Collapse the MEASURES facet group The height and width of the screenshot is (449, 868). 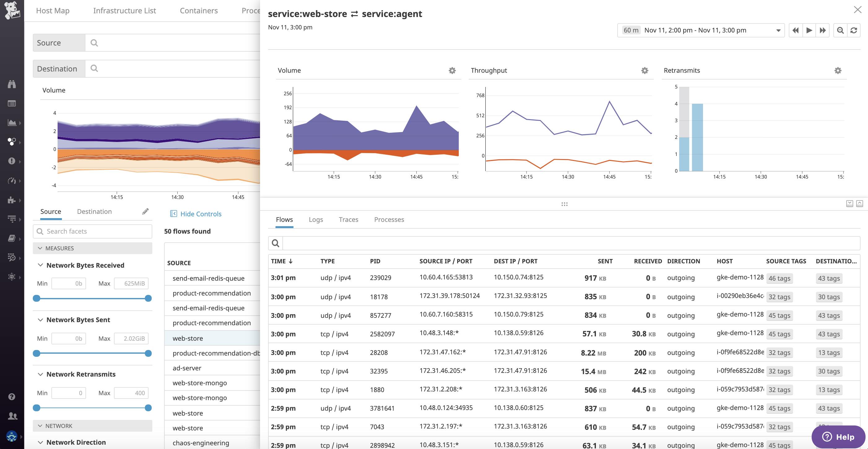(41, 248)
